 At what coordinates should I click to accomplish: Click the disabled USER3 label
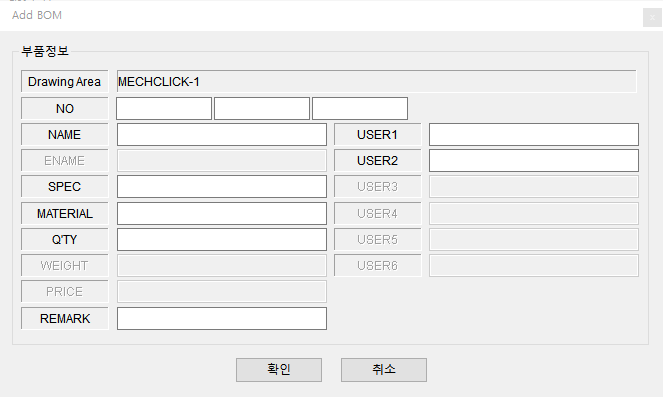click(x=378, y=186)
